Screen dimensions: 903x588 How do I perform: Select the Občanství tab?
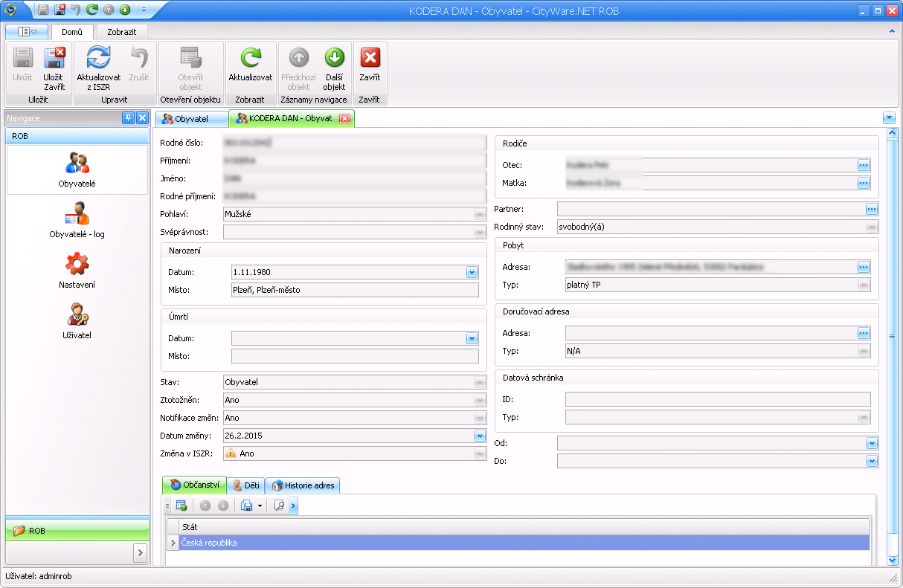coord(195,485)
